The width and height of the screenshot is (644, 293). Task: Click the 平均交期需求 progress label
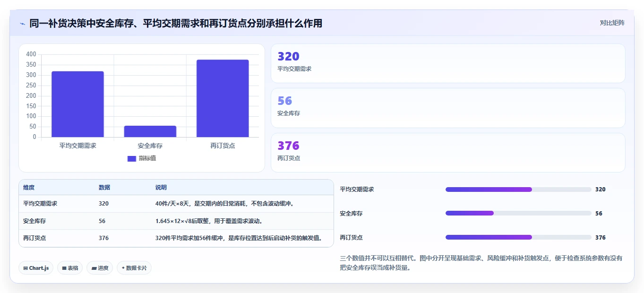357,190
